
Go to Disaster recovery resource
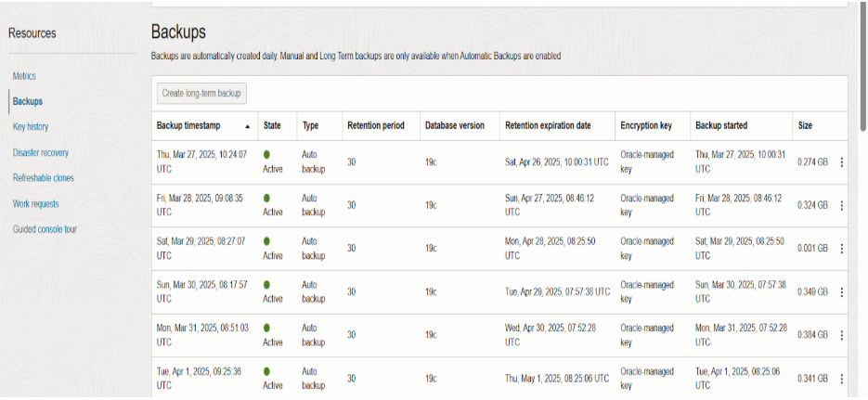41,152
